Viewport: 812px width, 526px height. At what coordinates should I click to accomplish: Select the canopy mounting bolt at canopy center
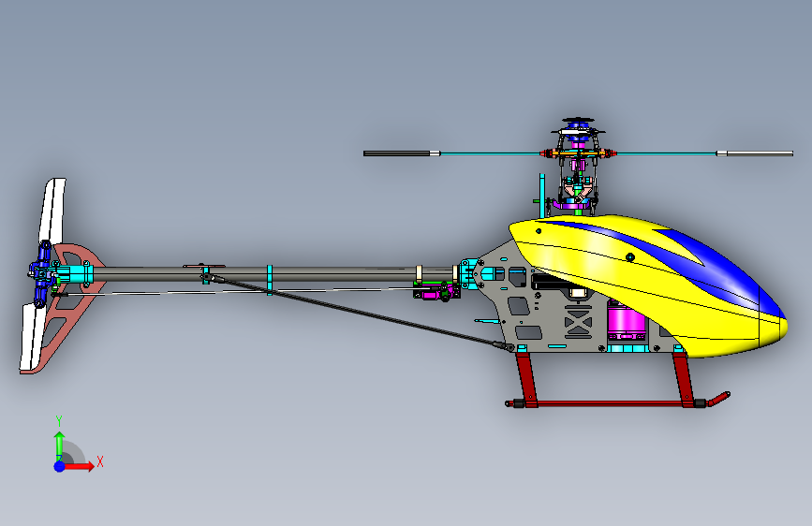point(630,256)
